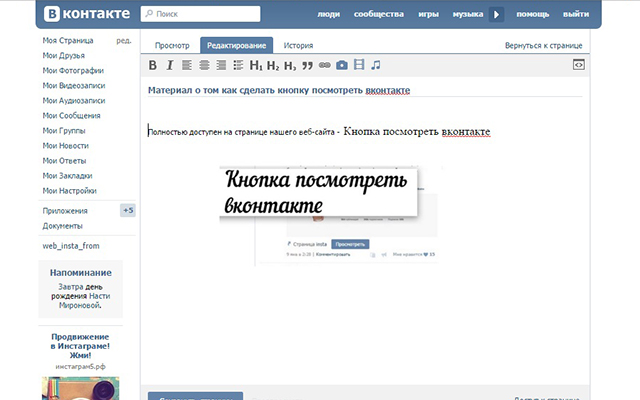Add a photo using the camera icon
This screenshot has width=640, height=400.
[342, 65]
